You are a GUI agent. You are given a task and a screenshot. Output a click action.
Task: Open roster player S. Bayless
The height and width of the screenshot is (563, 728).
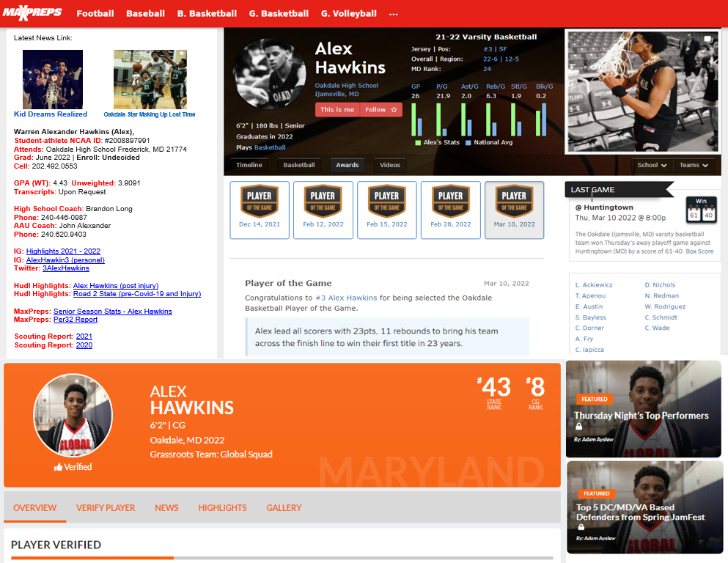click(x=591, y=317)
